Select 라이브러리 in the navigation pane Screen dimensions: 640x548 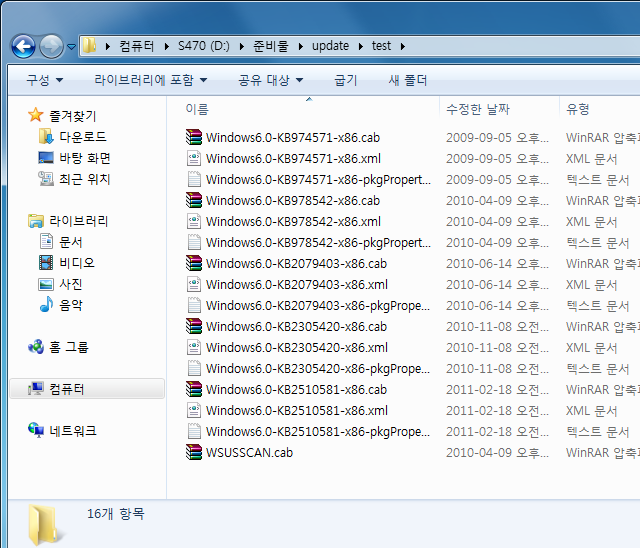[x=79, y=221]
